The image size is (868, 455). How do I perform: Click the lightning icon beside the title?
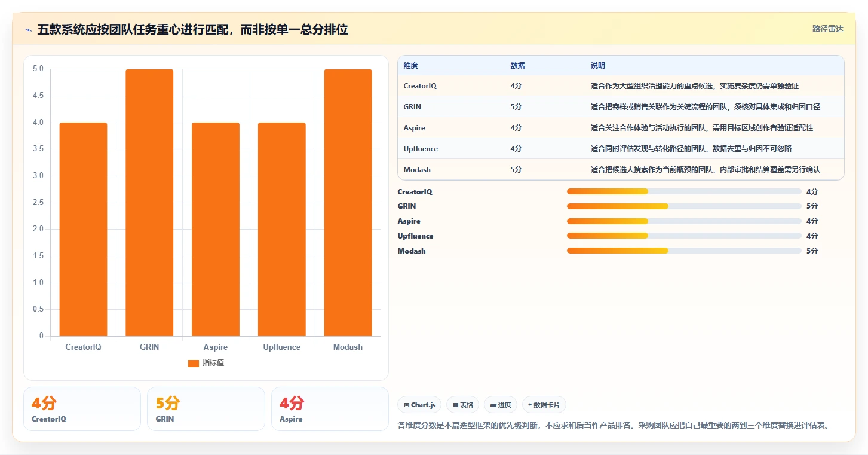tap(28, 29)
